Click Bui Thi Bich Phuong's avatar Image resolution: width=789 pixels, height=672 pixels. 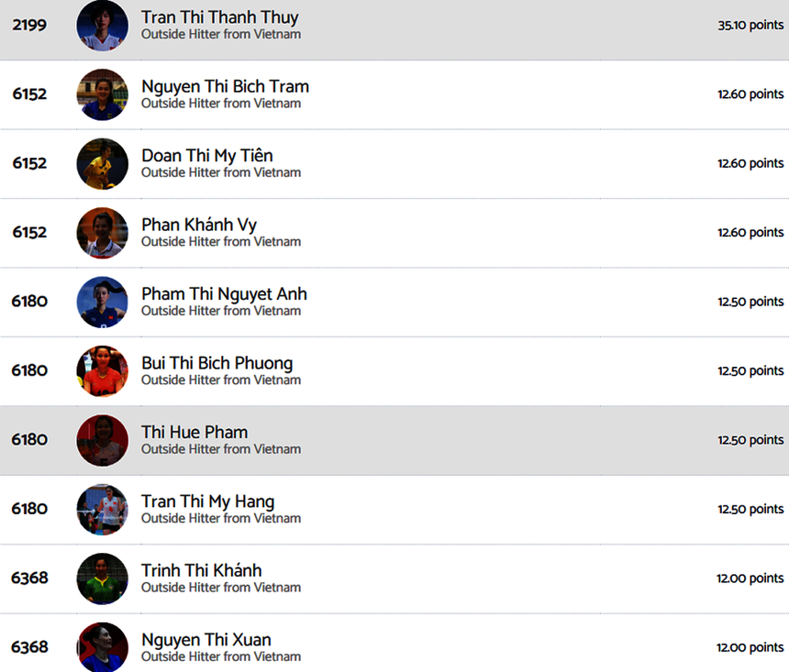102,370
